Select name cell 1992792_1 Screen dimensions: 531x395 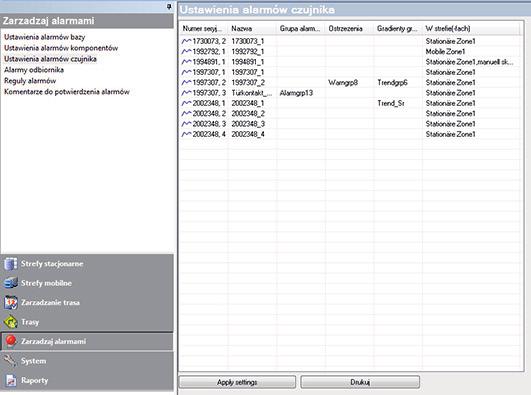pyautogui.click(x=248, y=51)
